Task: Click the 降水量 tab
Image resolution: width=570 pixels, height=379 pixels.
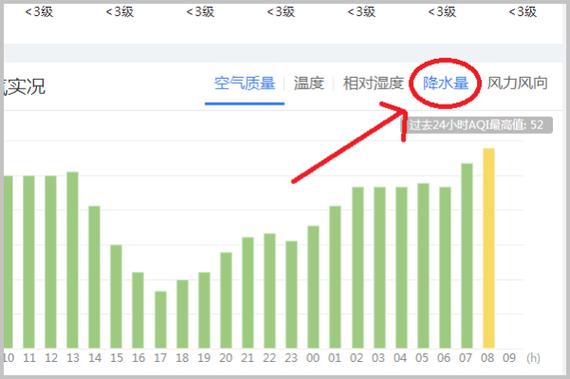Action: coord(445,83)
